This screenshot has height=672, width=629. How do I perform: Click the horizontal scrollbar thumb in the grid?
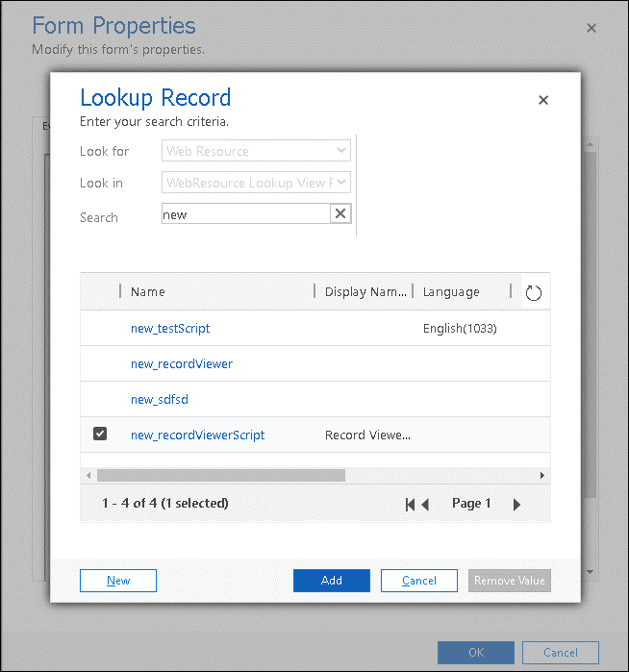220,475
